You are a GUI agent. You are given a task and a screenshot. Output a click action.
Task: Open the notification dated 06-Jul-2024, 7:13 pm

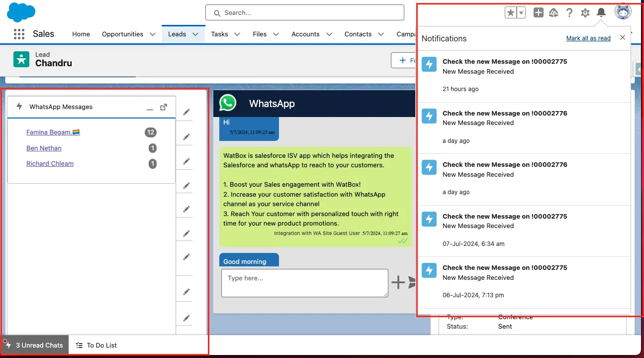point(524,282)
